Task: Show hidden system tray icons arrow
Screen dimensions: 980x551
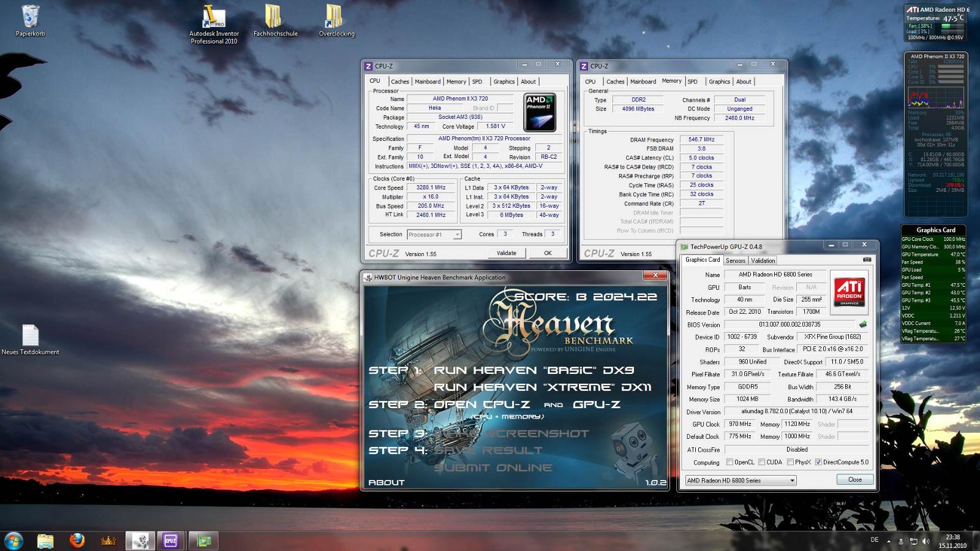Action: click(x=890, y=541)
